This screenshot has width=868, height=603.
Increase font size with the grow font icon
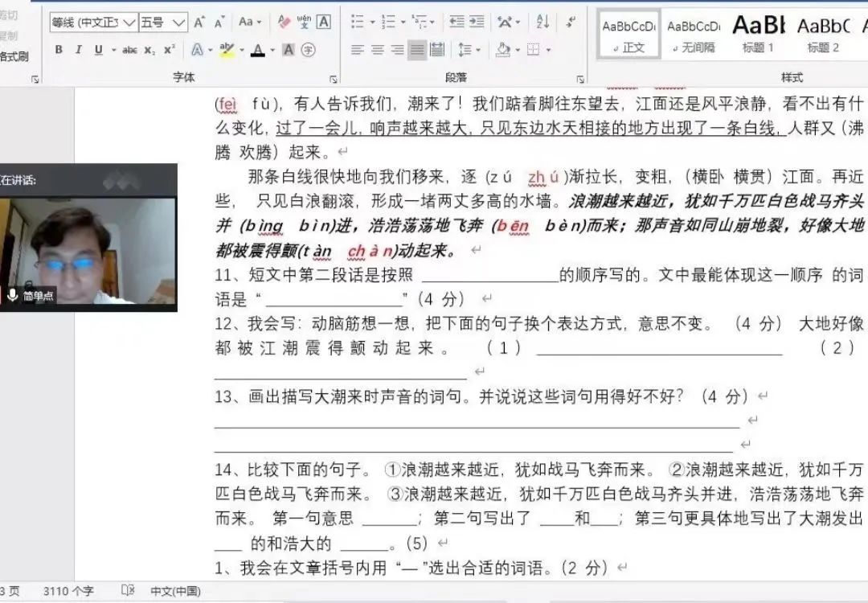tap(199, 23)
